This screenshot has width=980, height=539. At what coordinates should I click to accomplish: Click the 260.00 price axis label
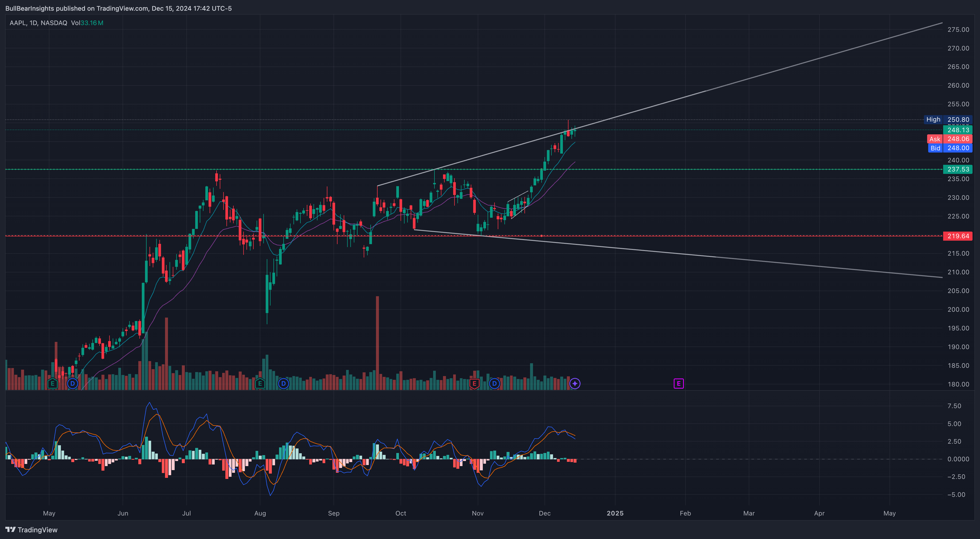coord(958,85)
